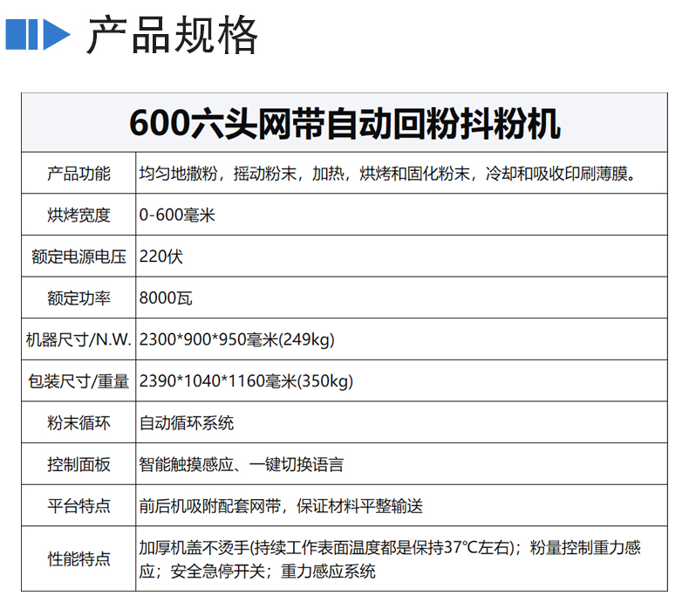Click the 性能特点 row label
The height and width of the screenshot is (616, 689).
pos(78,558)
